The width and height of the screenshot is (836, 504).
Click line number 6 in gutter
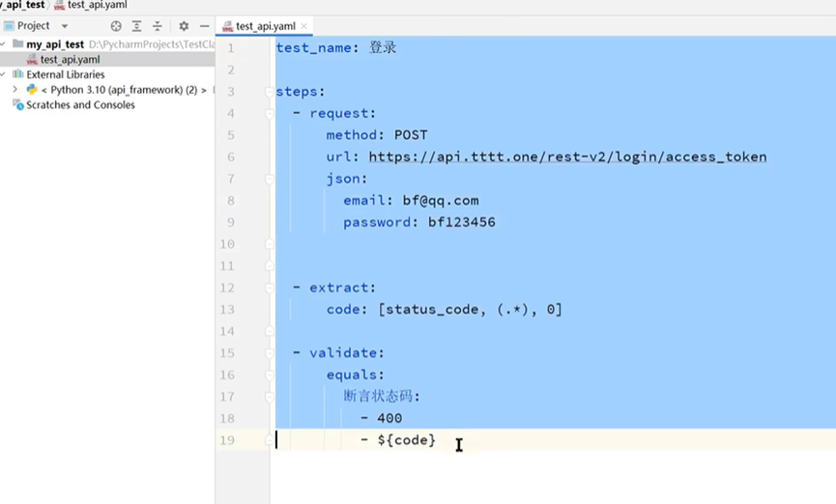(x=231, y=157)
